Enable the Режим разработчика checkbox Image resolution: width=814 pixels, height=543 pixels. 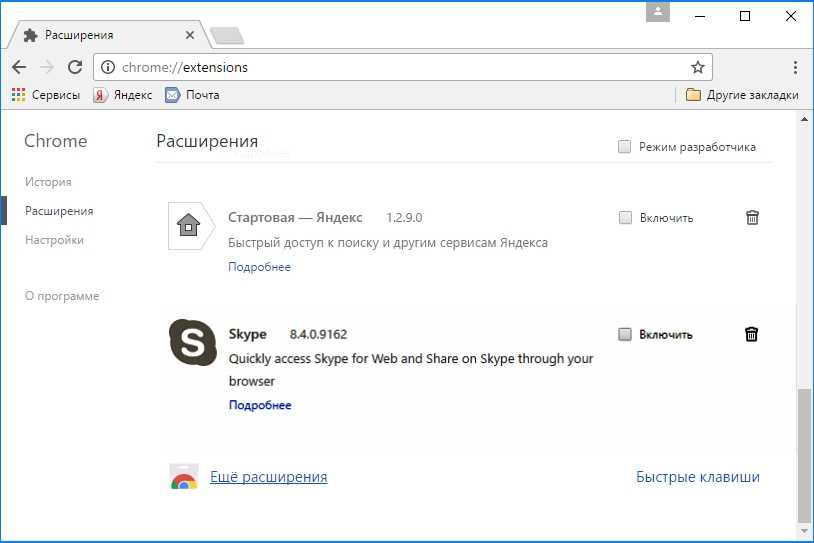625,147
